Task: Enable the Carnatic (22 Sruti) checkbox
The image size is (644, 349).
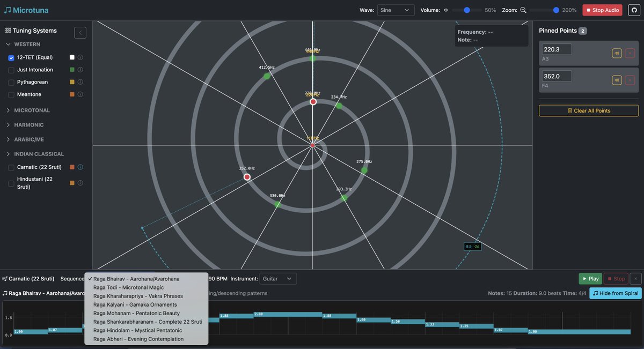Action: (x=11, y=167)
